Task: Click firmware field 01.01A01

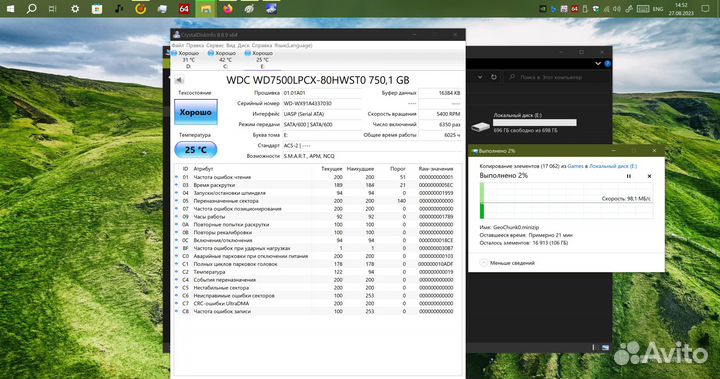Action: (x=321, y=93)
